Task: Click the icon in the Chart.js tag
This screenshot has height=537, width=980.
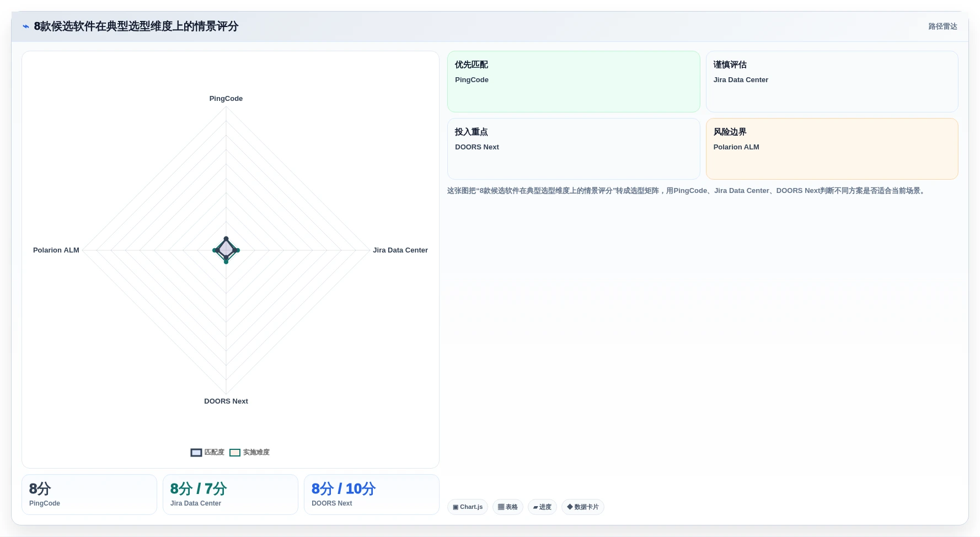Action: coord(456,507)
